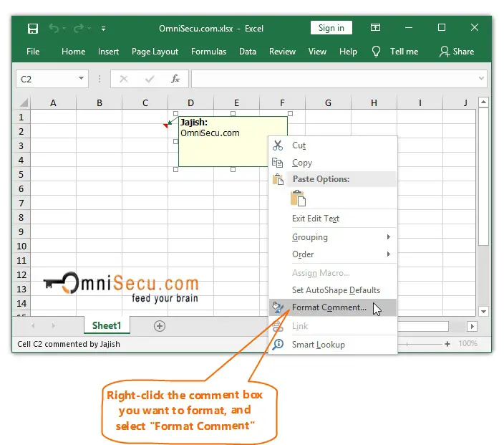This screenshot has width=504, height=445.
Task: Click the Sign in button
Action: coord(331,28)
